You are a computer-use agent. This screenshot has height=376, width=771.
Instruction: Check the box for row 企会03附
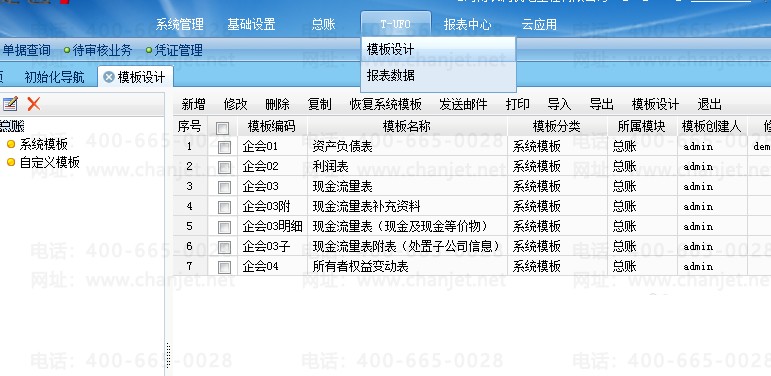(224, 207)
